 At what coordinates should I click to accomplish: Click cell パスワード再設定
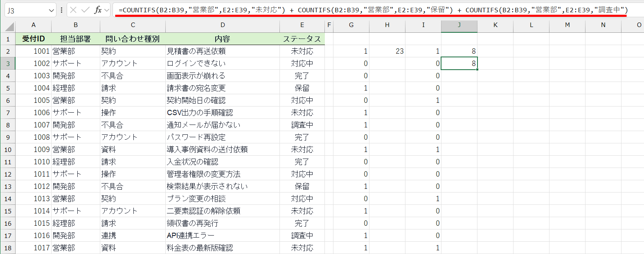point(223,137)
